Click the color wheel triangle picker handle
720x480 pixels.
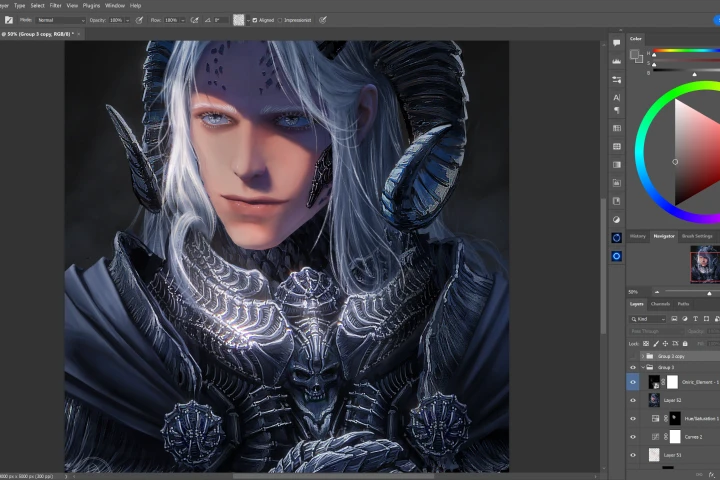[675, 162]
